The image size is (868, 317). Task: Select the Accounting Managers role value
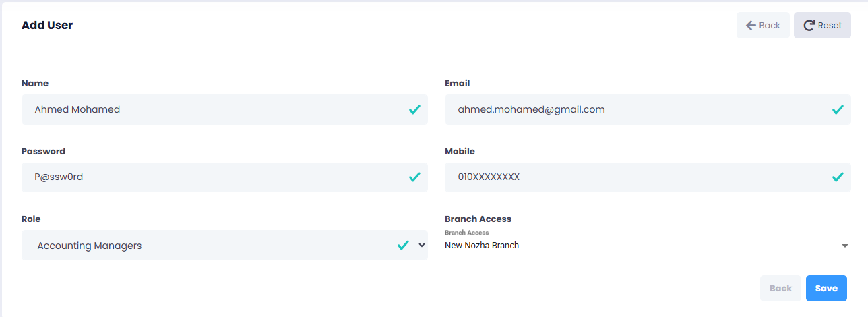click(90, 246)
